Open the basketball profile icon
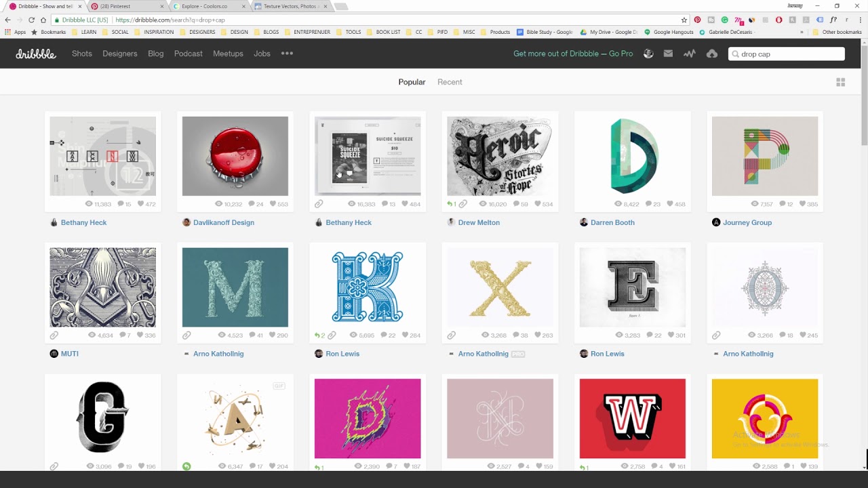868x488 pixels. pos(648,54)
